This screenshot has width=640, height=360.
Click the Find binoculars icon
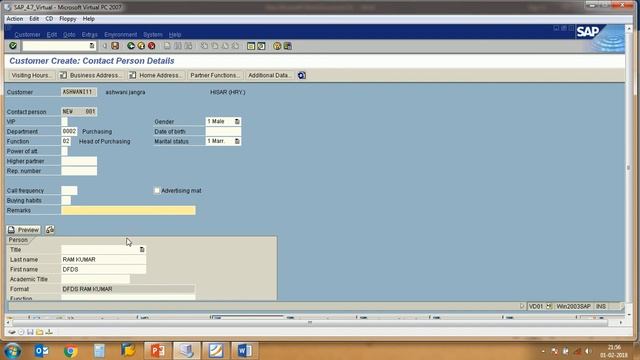(178, 46)
